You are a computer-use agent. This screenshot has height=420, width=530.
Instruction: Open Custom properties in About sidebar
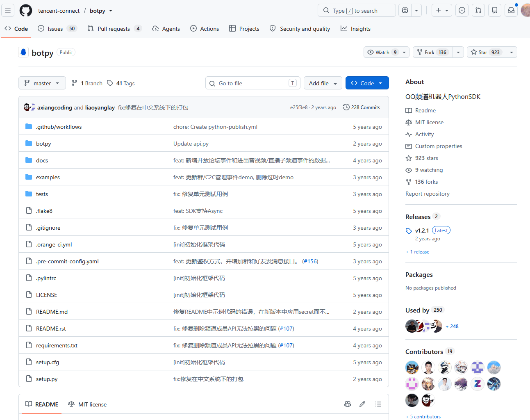coord(434,146)
